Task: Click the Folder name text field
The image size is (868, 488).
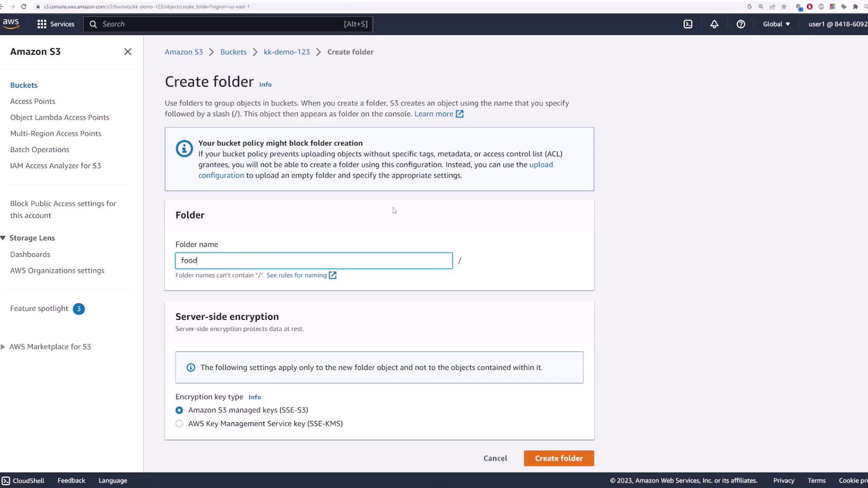Action: pyautogui.click(x=314, y=261)
